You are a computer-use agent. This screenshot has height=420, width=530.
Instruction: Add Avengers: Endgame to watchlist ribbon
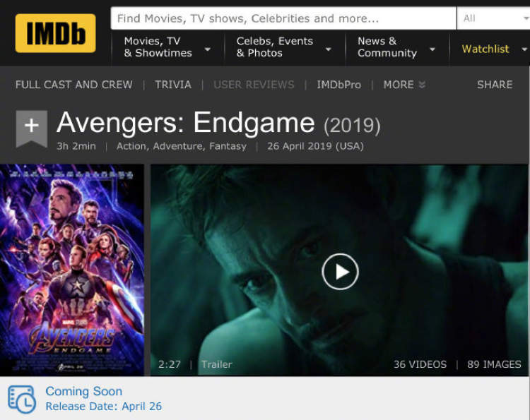click(31, 129)
